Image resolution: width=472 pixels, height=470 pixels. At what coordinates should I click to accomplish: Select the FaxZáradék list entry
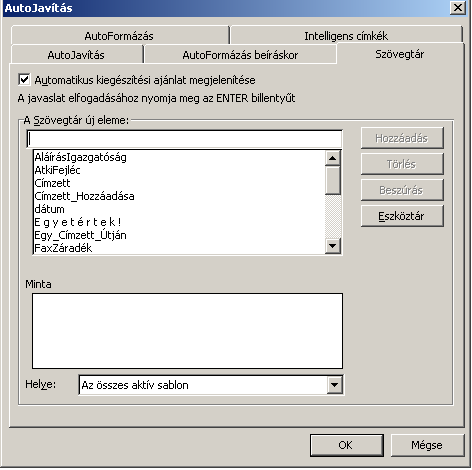click(x=179, y=248)
